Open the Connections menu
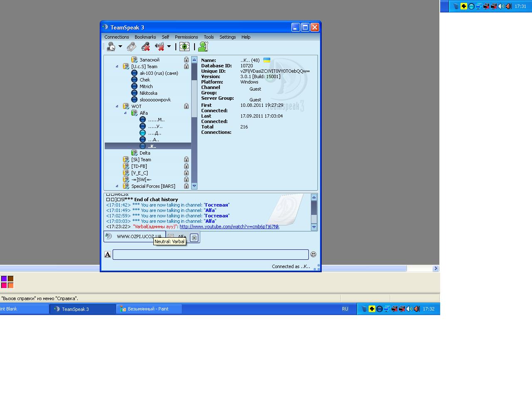532x399 pixels. [117, 37]
